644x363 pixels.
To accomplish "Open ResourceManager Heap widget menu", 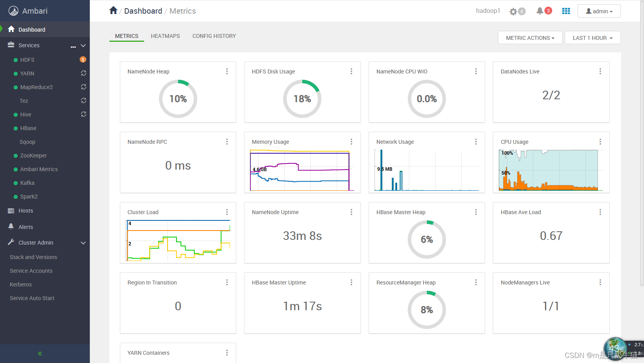I will (x=476, y=282).
